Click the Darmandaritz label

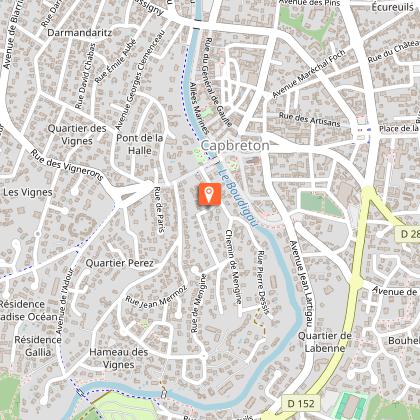80,33
